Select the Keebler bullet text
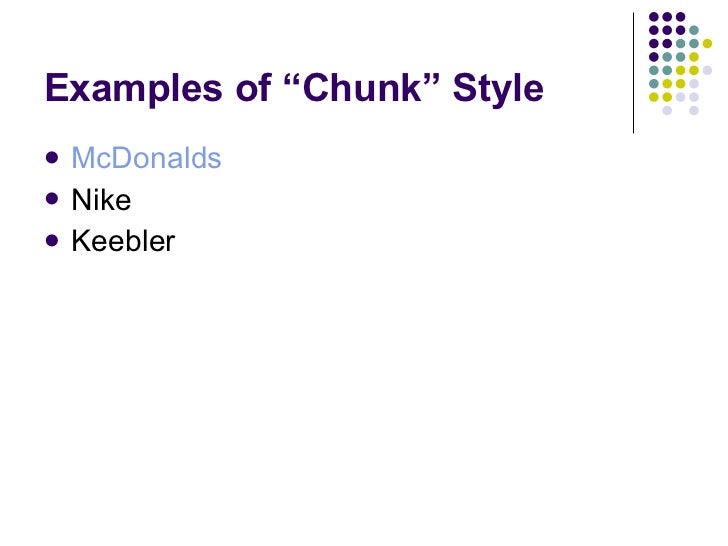Image resolution: width=728 pixels, height=546 pixels. 123,241
